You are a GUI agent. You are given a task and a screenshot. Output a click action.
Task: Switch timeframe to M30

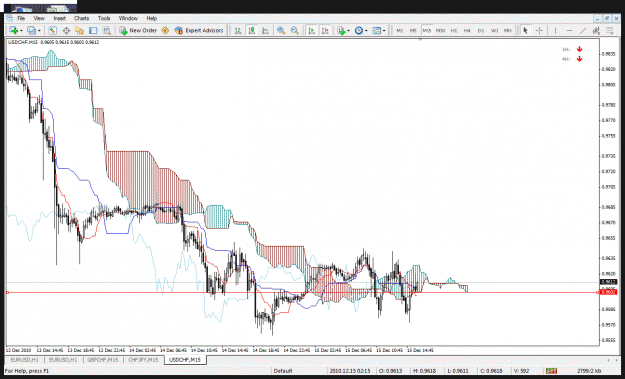pos(440,30)
